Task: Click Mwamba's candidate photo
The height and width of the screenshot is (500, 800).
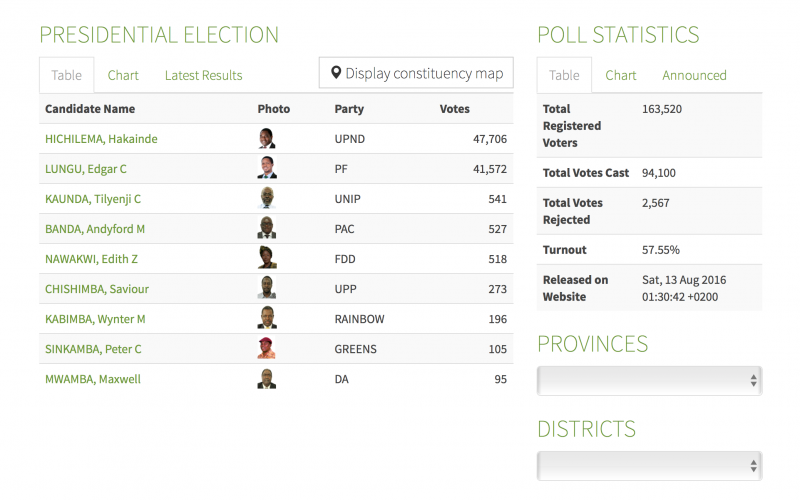Action: pos(266,379)
